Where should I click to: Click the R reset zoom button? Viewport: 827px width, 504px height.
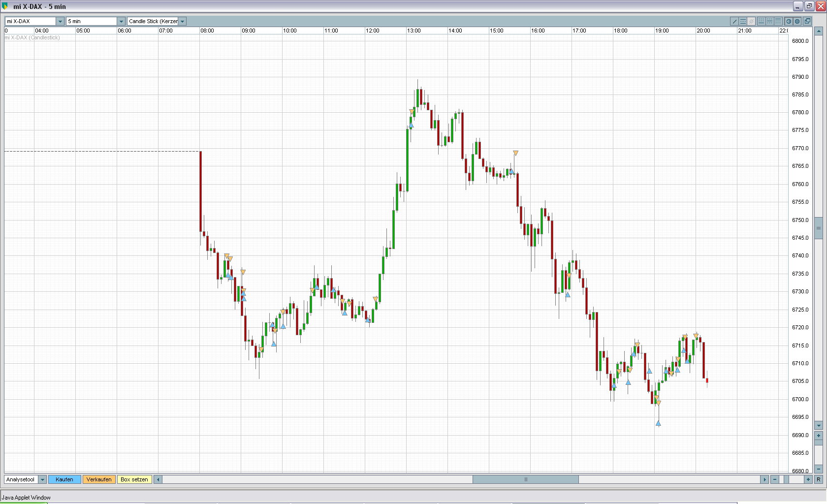(819, 479)
